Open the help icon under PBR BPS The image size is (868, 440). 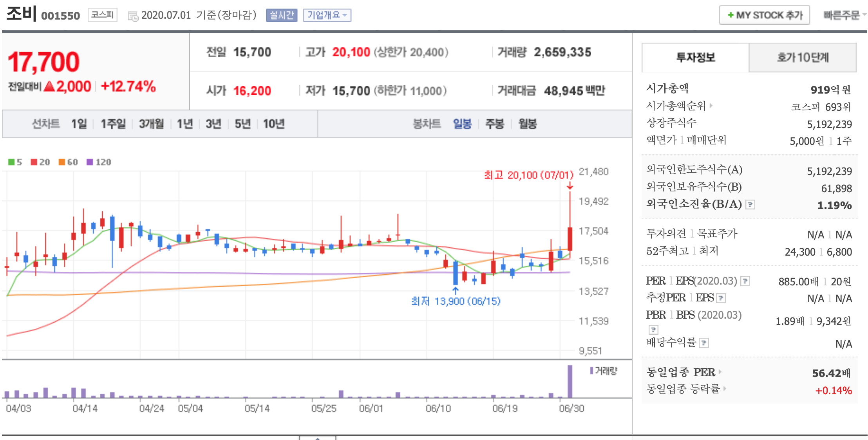(x=653, y=330)
